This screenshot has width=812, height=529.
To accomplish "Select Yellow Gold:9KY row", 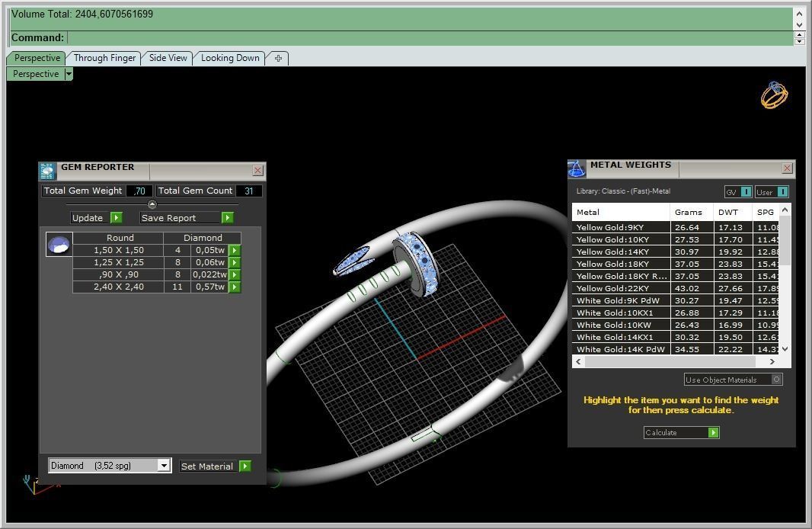I will click(676, 227).
